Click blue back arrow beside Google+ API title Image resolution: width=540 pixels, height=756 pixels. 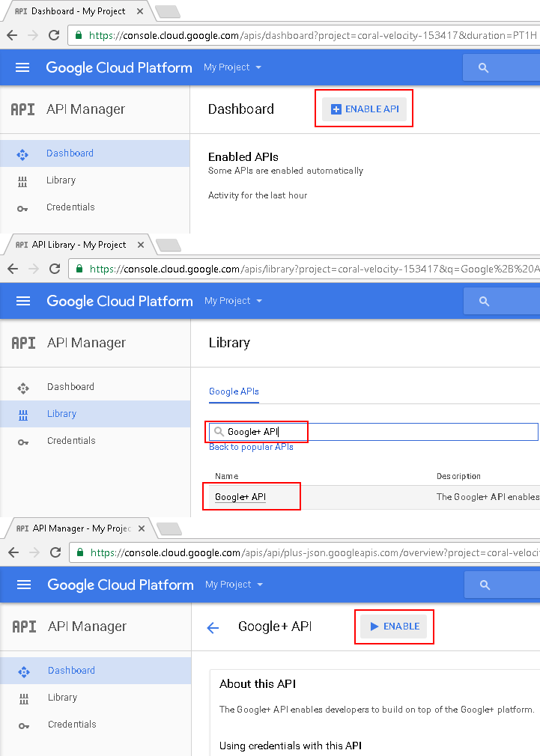pos(213,627)
